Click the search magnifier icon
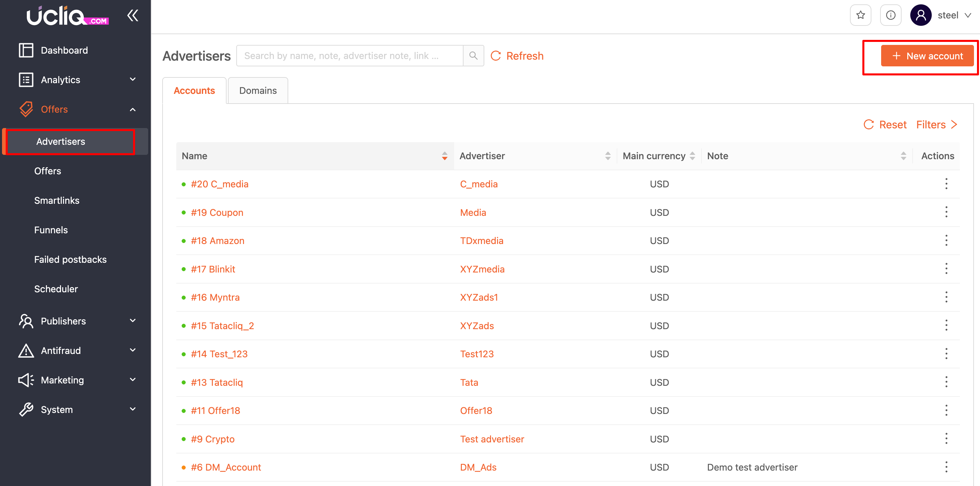The width and height of the screenshot is (980, 486). click(x=473, y=56)
